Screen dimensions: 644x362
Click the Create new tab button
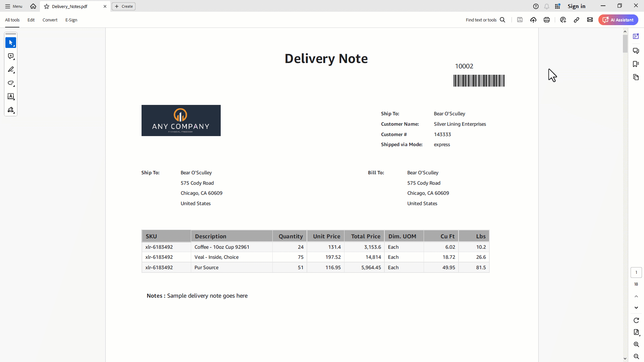pos(123,6)
